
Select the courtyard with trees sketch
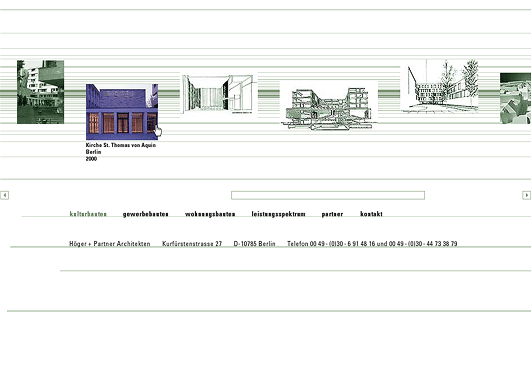tap(439, 86)
